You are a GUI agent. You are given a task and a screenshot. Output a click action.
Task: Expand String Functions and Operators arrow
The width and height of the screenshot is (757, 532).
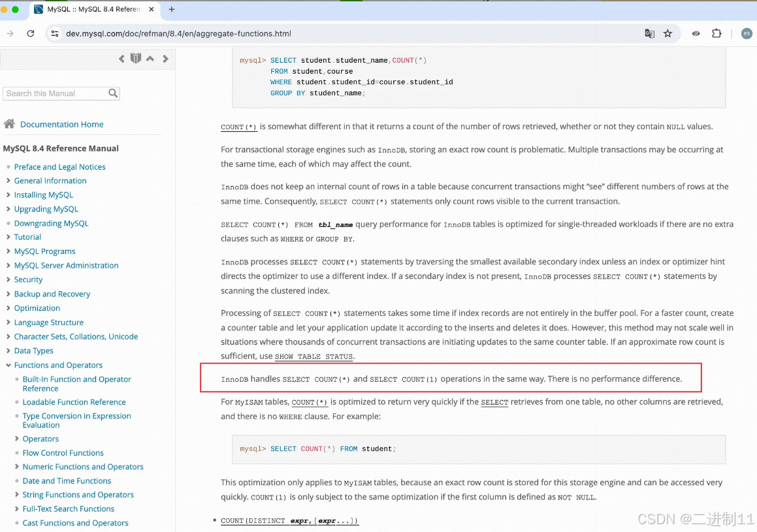tap(17, 494)
